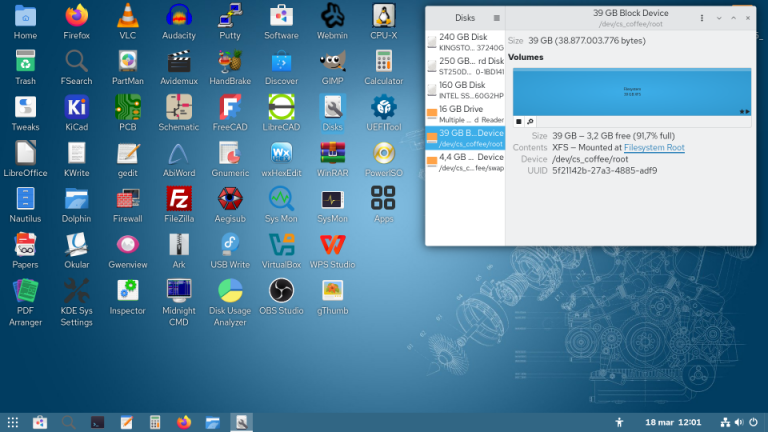Open additional partition options gear button
This screenshot has height=432, width=768.
coord(530,121)
